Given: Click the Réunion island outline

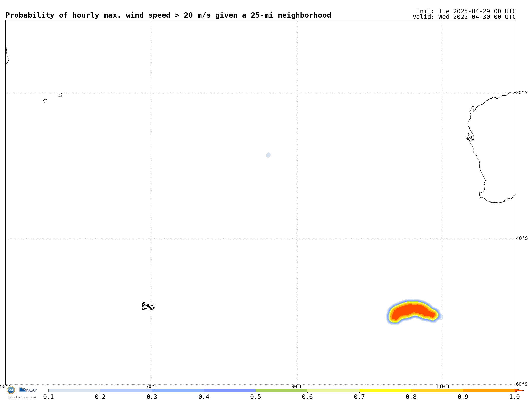Looking at the screenshot, I should tap(46, 101).
